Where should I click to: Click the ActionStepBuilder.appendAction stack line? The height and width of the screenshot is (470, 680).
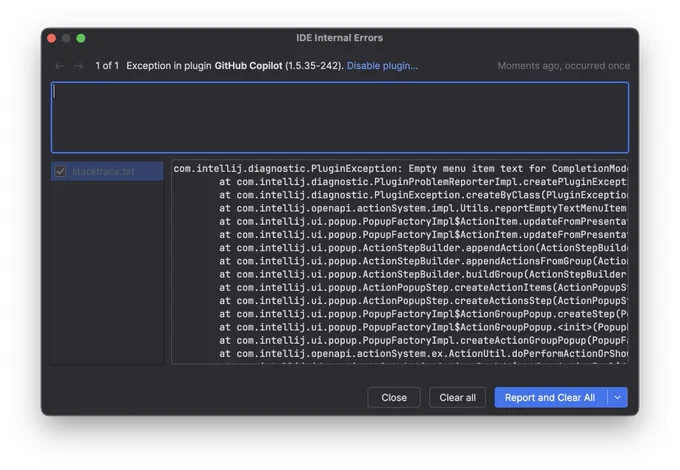[x=423, y=248]
